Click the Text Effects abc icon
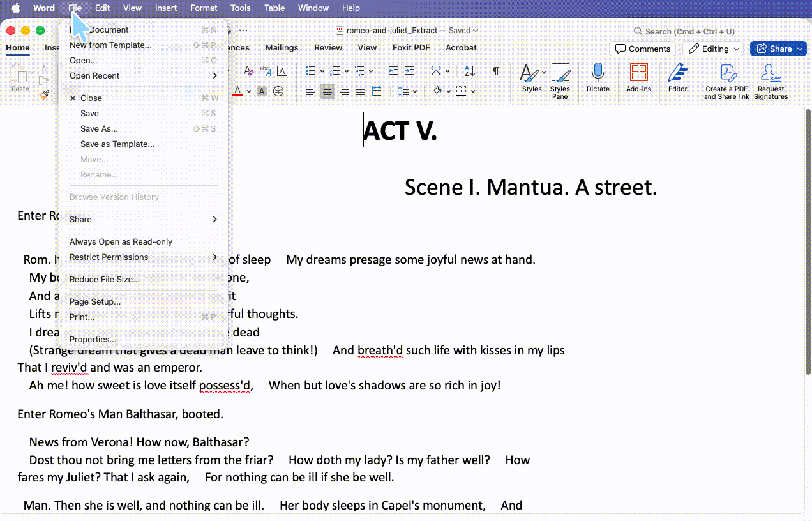The image size is (812, 521). 266,71
